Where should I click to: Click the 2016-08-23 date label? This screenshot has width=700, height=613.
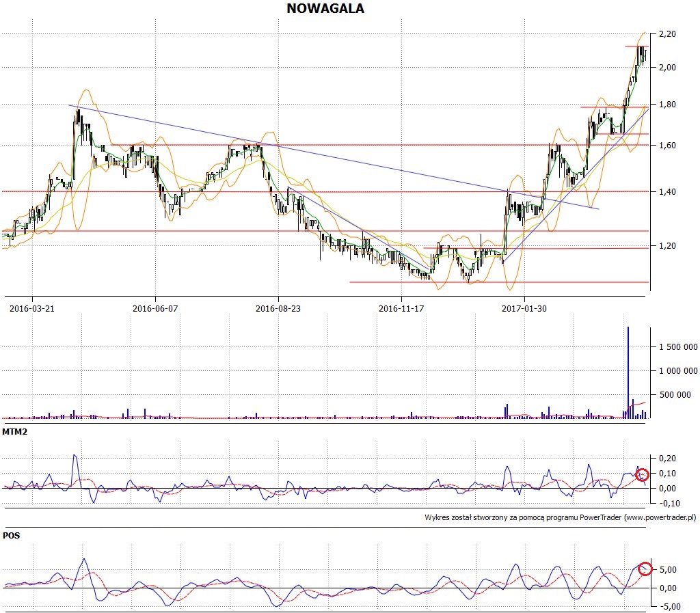(x=278, y=308)
